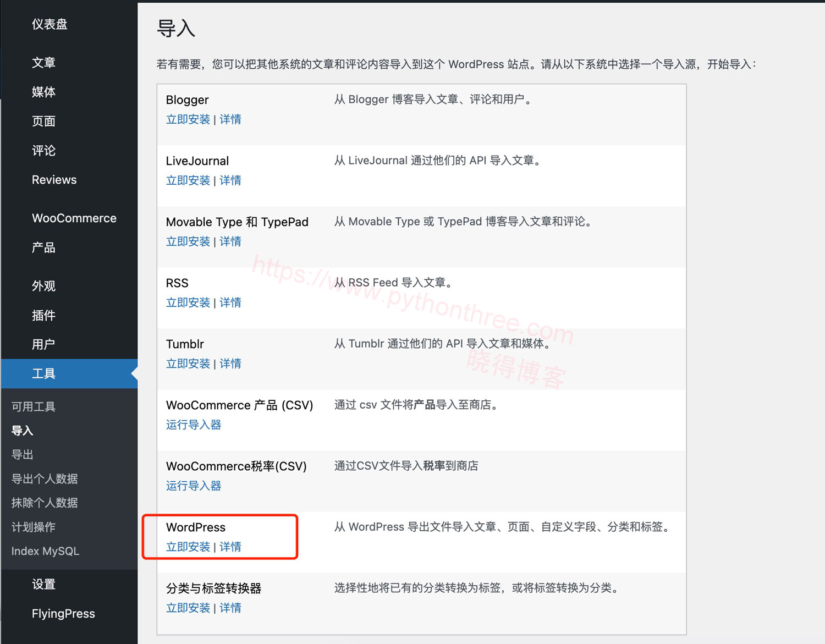Open the Index MySQL submenu item
The image size is (825, 644).
click(45, 551)
